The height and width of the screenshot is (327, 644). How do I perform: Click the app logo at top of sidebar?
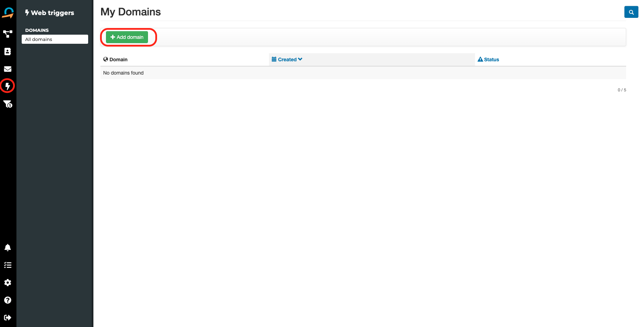click(x=8, y=13)
